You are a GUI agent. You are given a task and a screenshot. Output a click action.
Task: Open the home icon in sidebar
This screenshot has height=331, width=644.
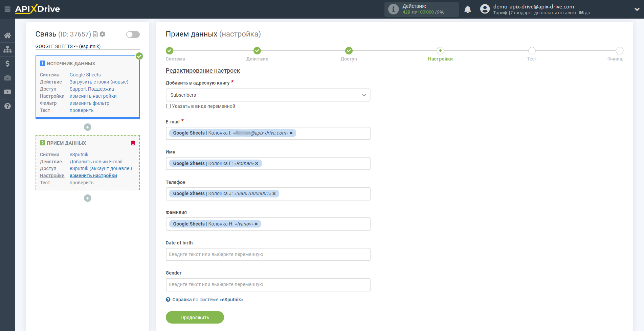click(x=7, y=35)
